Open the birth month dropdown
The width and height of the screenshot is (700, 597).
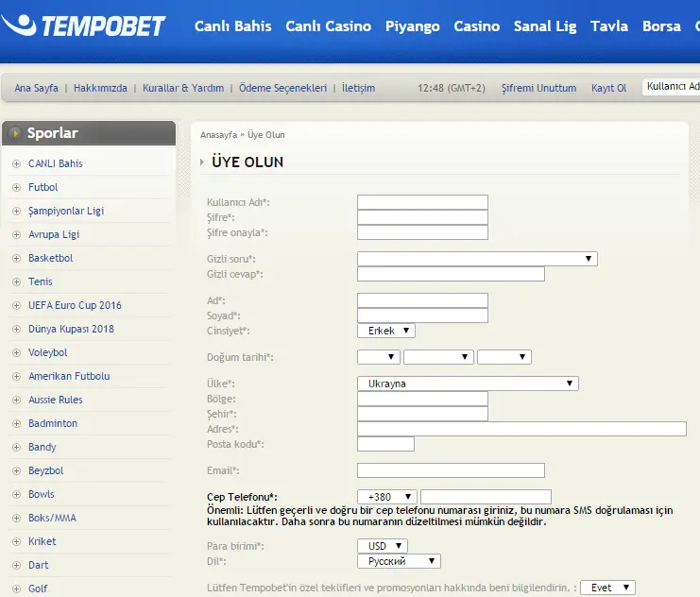(438, 357)
